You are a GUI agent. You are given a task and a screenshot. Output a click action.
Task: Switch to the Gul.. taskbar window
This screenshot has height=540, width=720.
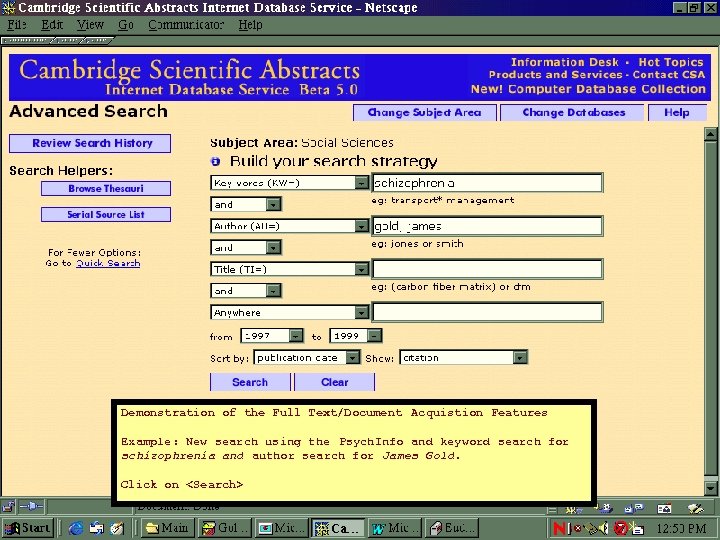point(224,528)
